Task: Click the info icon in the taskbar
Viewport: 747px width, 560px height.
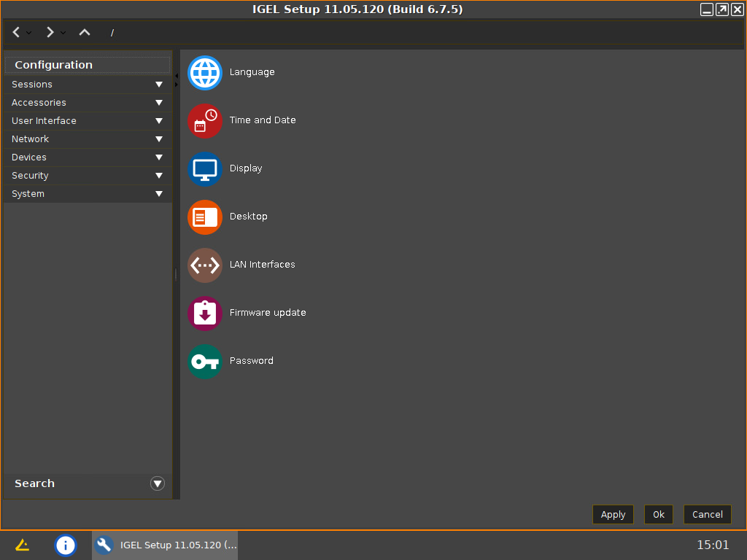Action: coord(66,545)
